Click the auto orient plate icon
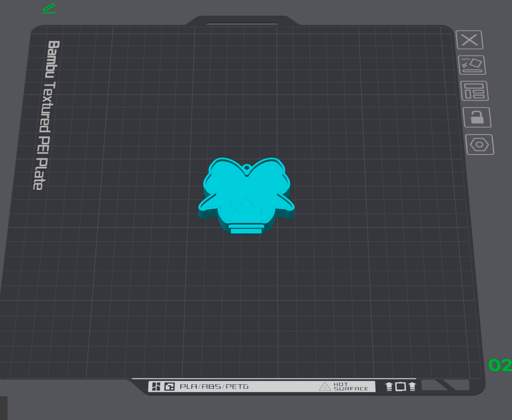This screenshot has height=420, width=512. tap(472, 65)
